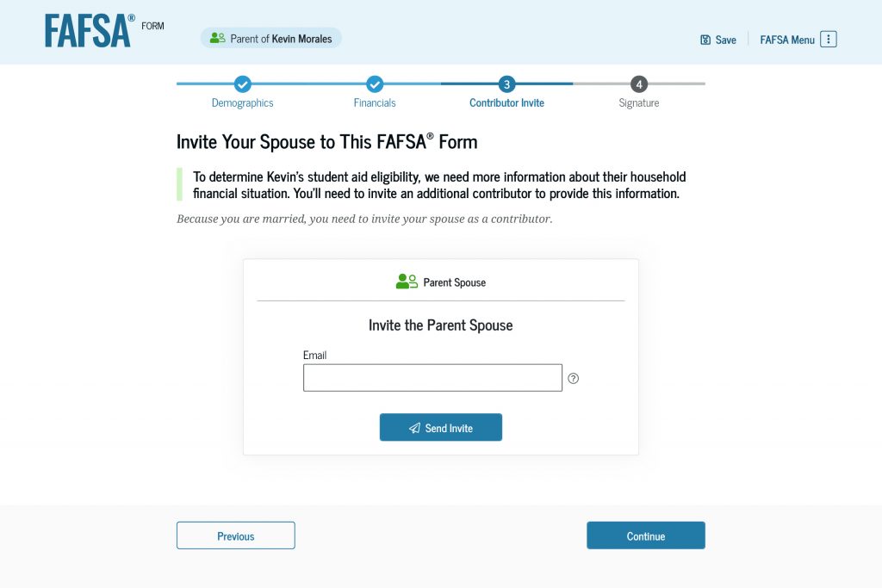Image resolution: width=882 pixels, height=588 pixels.
Task: Select the Contributor Invite step circle
Action: pos(506,85)
